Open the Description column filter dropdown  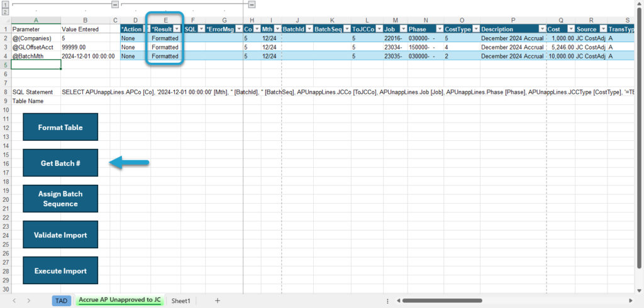[x=542, y=29]
